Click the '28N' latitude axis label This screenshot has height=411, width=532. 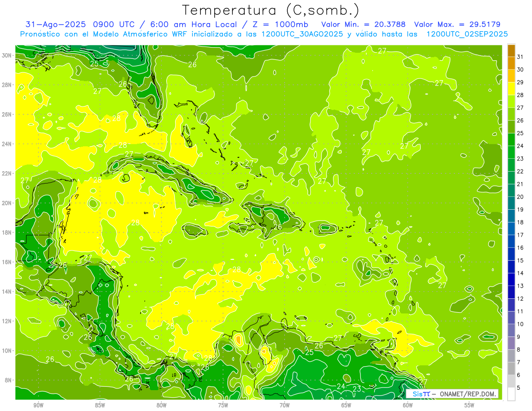(7, 85)
